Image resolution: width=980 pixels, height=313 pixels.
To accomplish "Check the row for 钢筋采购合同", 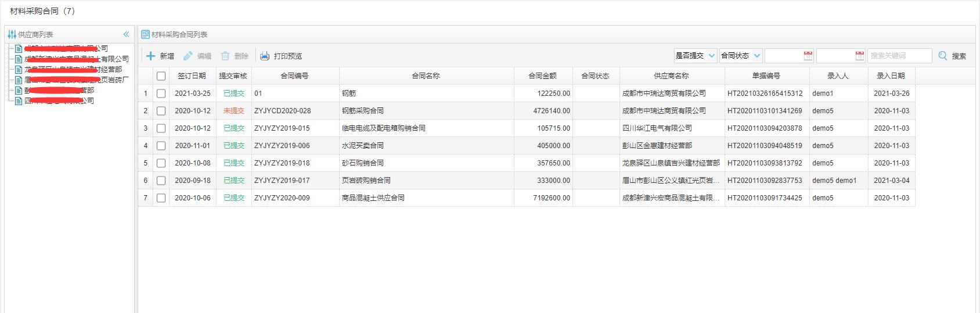I will [x=161, y=111].
